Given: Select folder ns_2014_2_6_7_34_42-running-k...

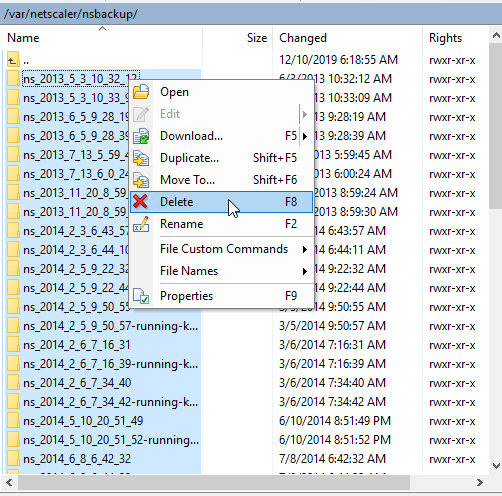Looking at the screenshot, I should tap(111, 402).
